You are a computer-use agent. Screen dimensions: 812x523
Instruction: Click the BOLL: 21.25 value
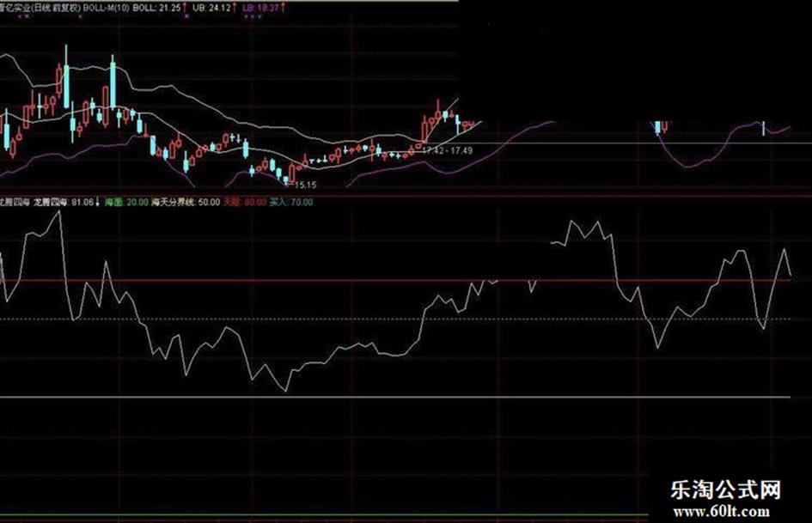157,8
